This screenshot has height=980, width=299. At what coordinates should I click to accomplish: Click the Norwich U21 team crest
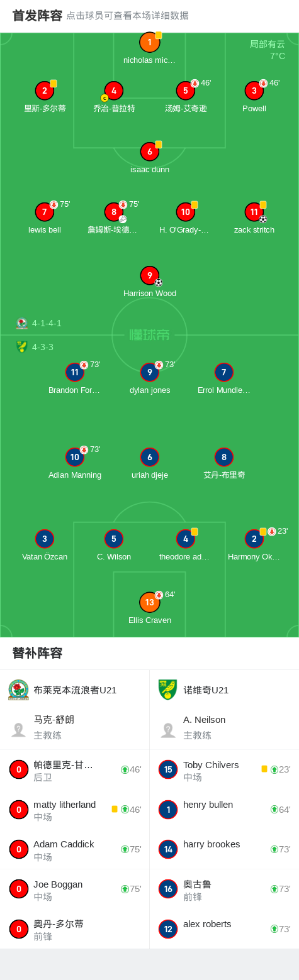click(167, 690)
